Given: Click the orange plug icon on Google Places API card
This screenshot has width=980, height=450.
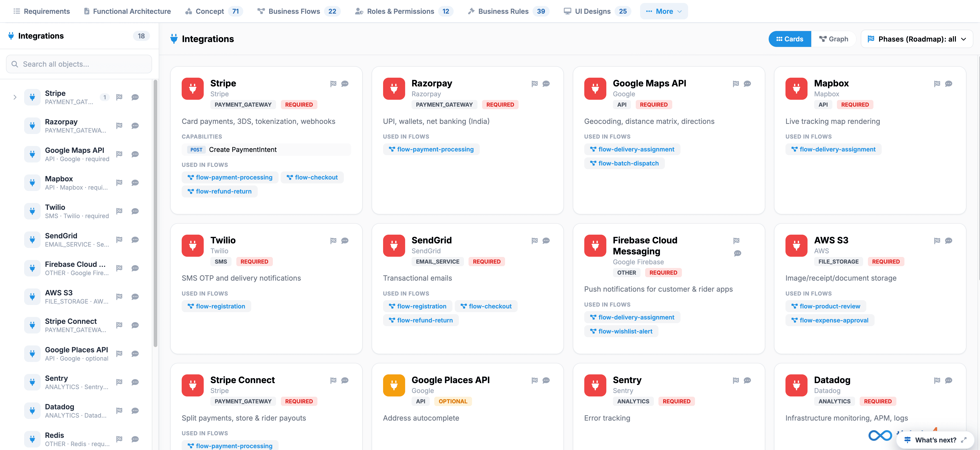Looking at the screenshot, I should (x=394, y=385).
